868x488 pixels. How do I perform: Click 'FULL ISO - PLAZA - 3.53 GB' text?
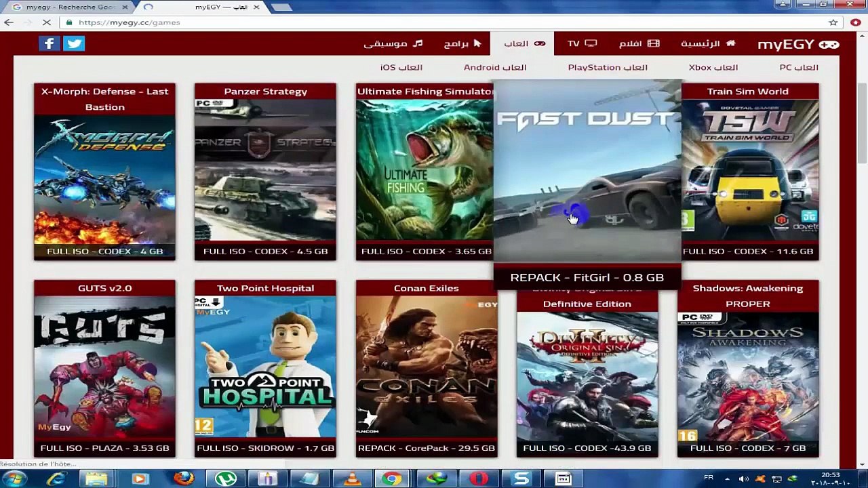click(104, 448)
